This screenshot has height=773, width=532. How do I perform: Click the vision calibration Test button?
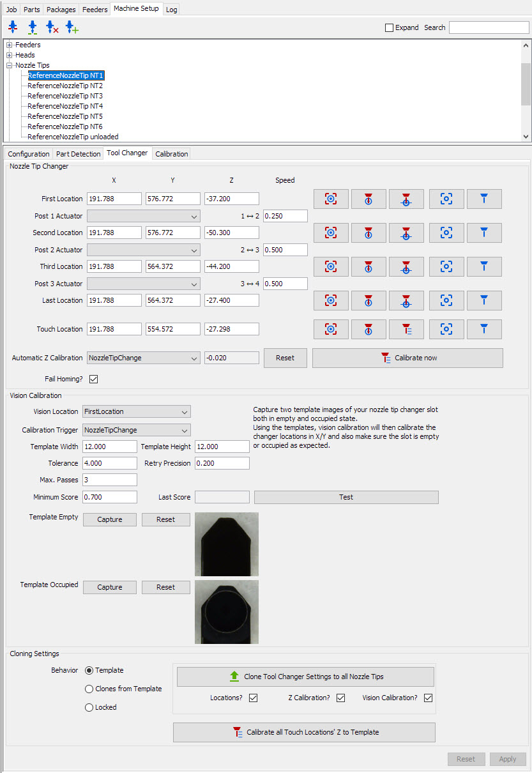coord(346,497)
